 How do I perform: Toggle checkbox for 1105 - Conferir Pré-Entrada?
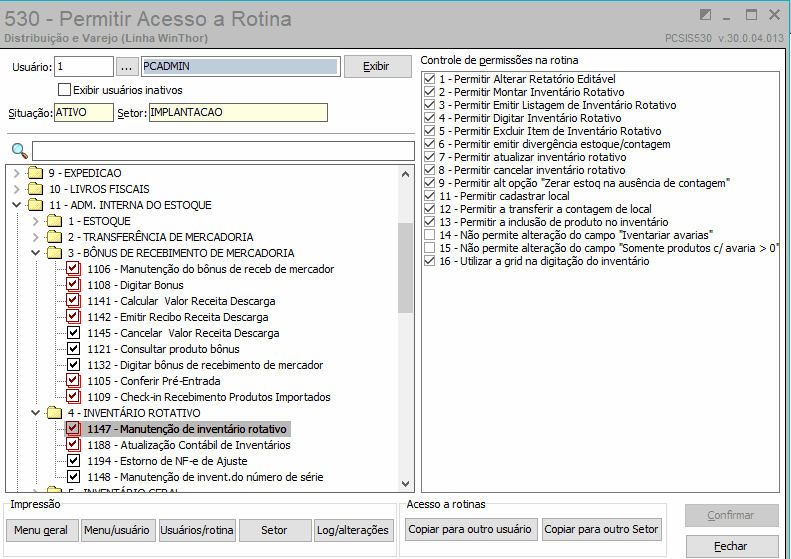73,381
